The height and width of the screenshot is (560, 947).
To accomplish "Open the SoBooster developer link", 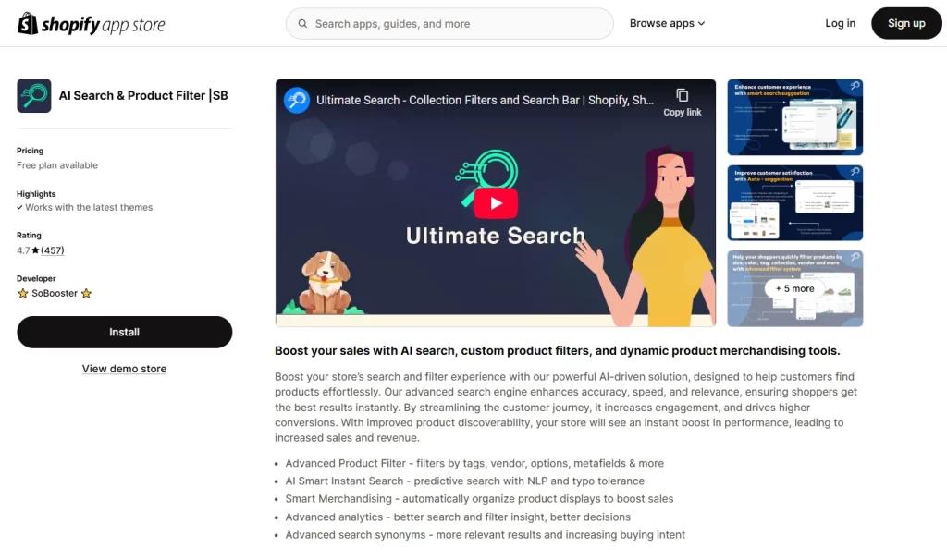I will pyautogui.click(x=55, y=293).
